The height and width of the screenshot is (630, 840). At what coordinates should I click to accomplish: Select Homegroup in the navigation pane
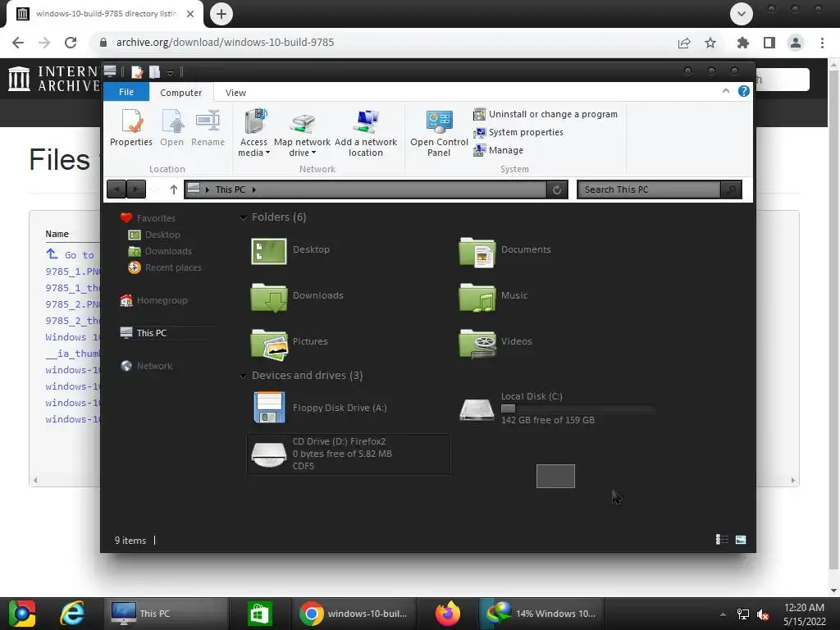coord(153,300)
